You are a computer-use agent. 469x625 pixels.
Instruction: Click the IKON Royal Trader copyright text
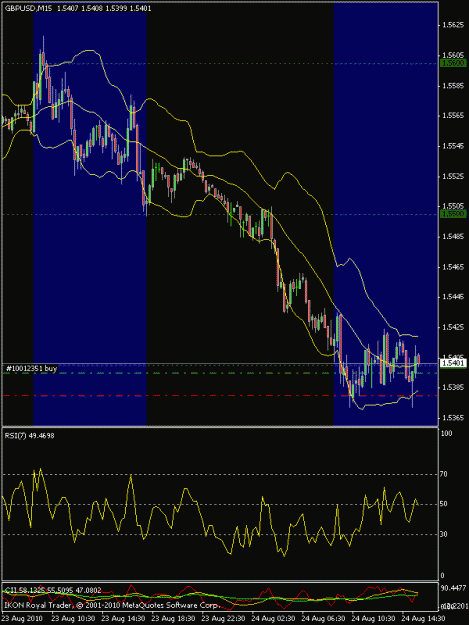pyautogui.click(x=112, y=605)
